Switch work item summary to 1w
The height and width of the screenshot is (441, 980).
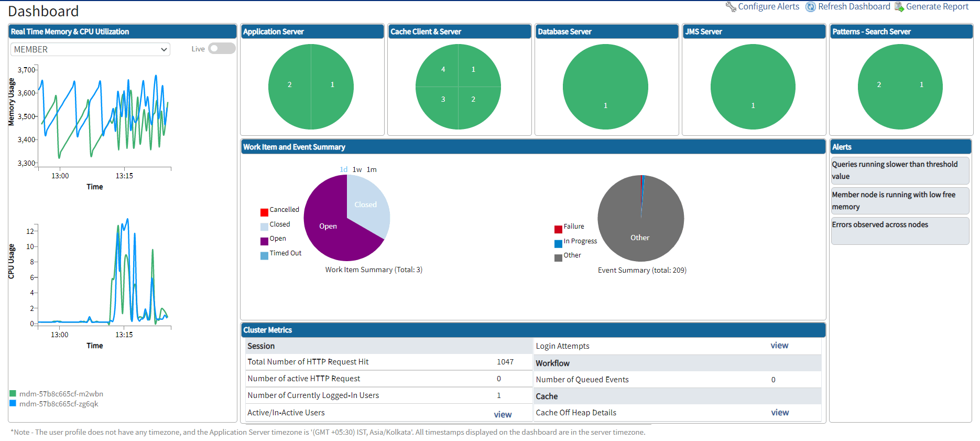point(357,169)
